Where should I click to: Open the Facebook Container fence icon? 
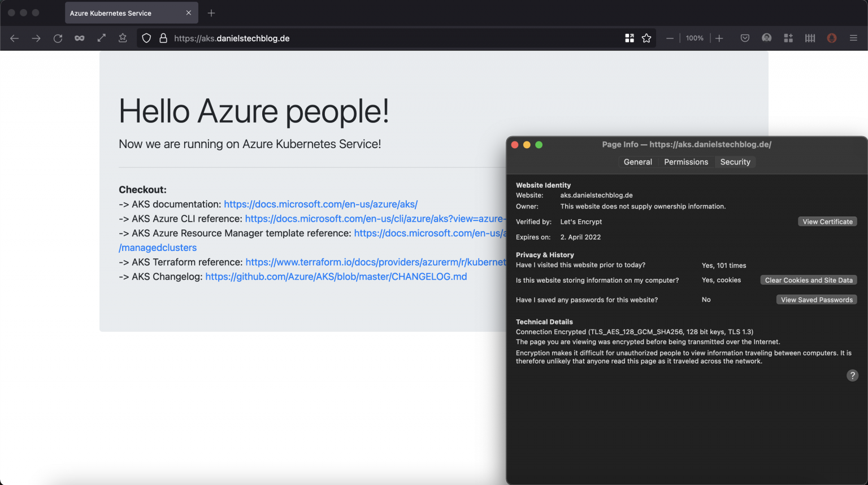click(810, 38)
